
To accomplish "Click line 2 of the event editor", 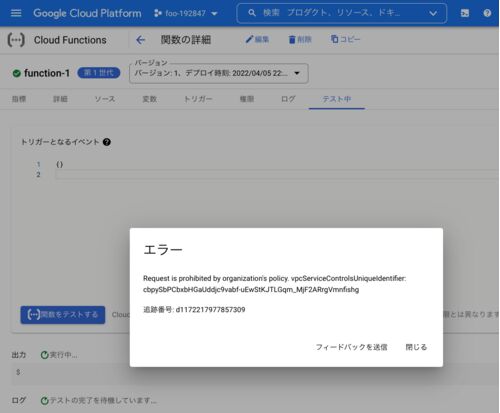I will click(x=277, y=174).
